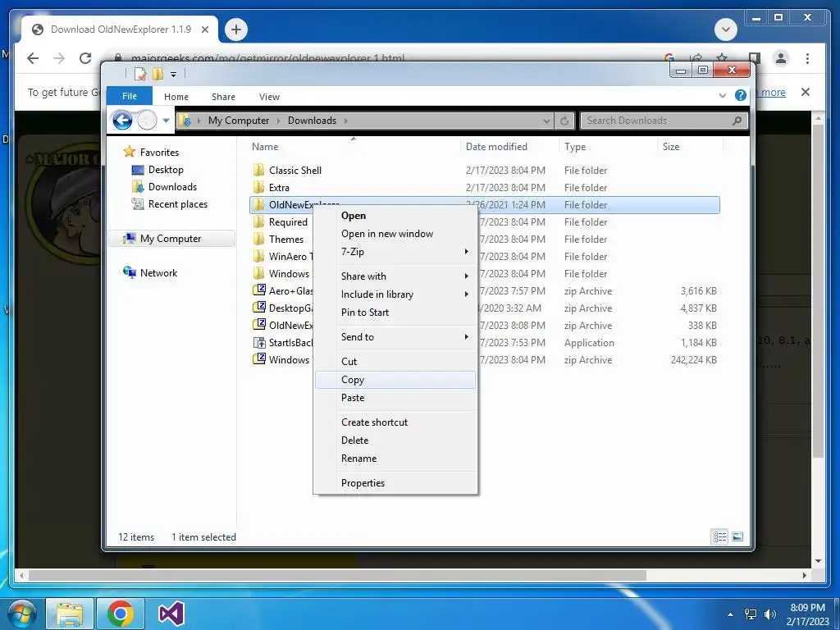Click the refresh button beside the address bar
Viewport: 840px width, 630px height.
click(564, 121)
